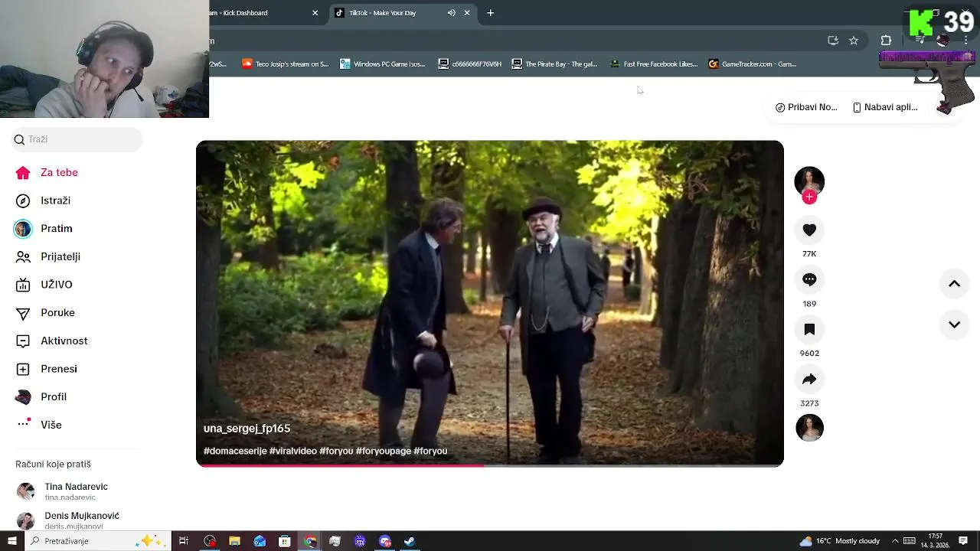
Task: Mute the TikTok tab audio icon
Action: [x=451, y=13]
